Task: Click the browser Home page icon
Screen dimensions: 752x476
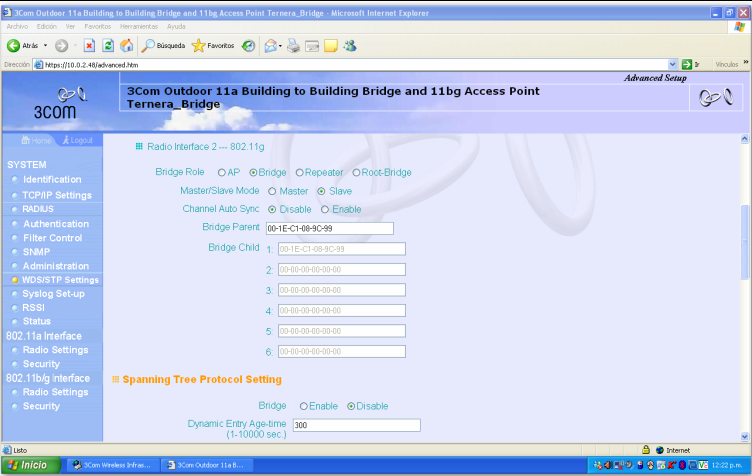Action: [126, 46]
